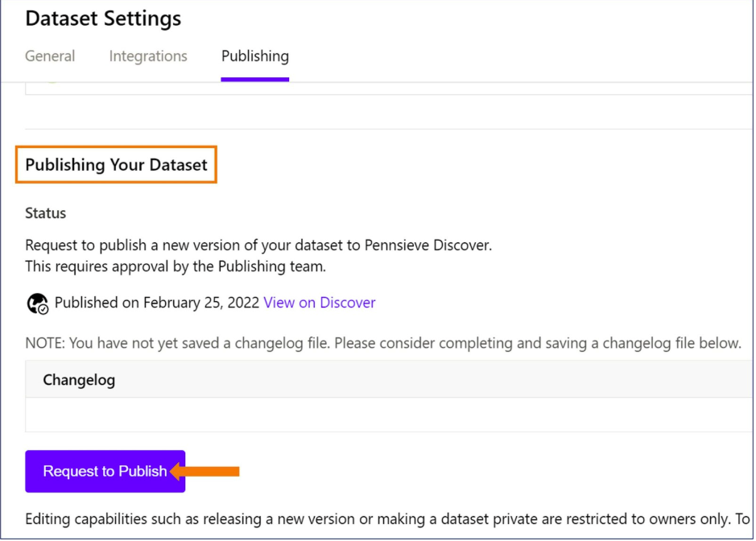Click the Request to Publish button

(x=105, y=471)
